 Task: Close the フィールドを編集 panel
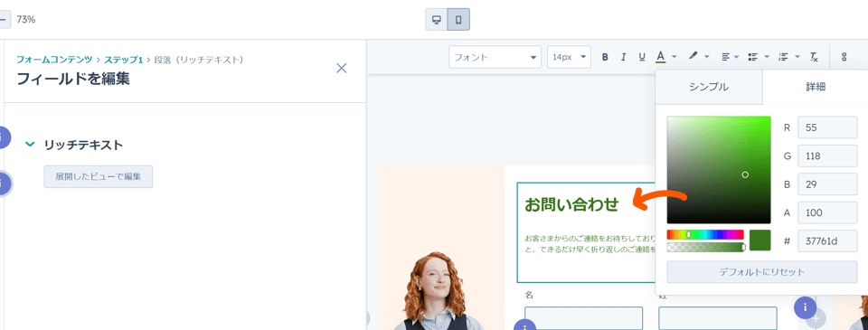[342, 68]
